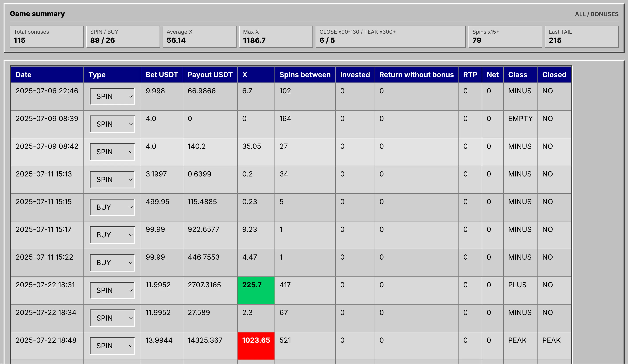Open Type dropdown for 2025-07-06 22:46 row
The height and width of the screenshot is (364, 628).
point(112,96)
